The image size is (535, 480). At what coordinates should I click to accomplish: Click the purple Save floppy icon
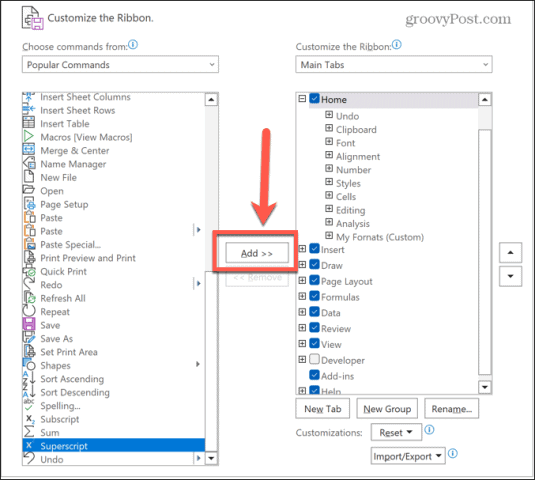29,324
